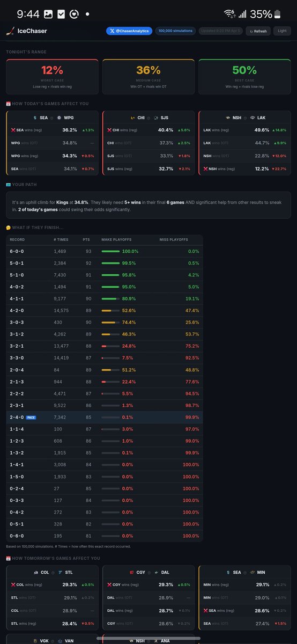This screenshot has width=297, height=644.
Task: Click the MISS PLAYOFFS column header
Action: coord(174,239)
